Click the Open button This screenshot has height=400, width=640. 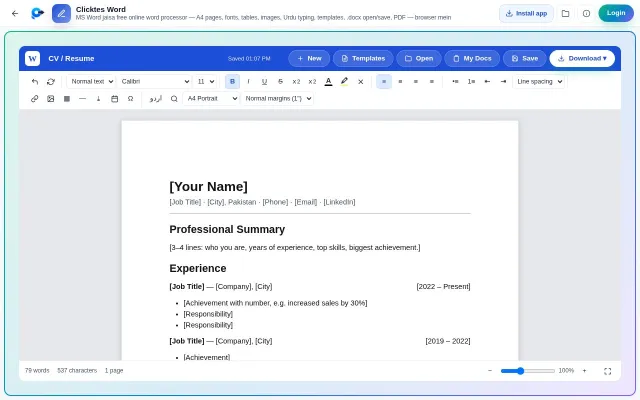click(x=419, y=58)
